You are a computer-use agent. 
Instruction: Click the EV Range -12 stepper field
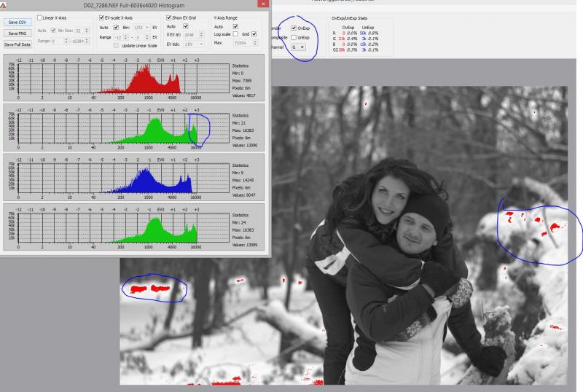[x=122, y=38]
